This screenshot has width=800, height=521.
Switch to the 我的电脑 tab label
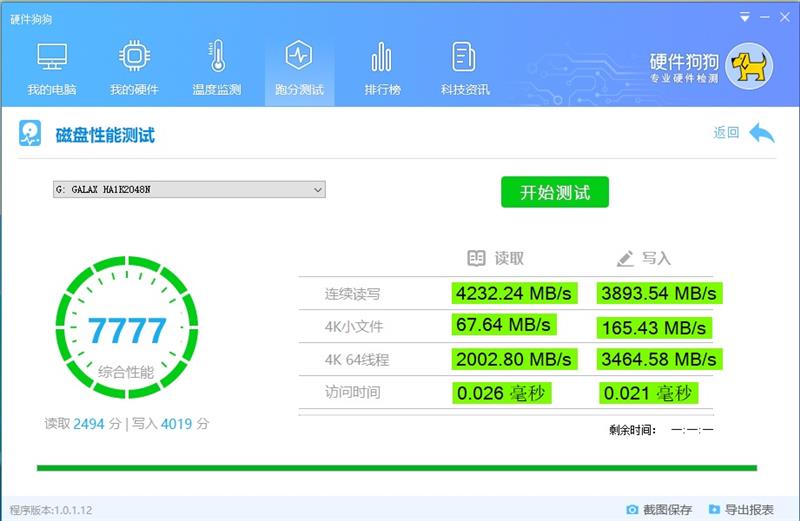click(x=52, y=90)
